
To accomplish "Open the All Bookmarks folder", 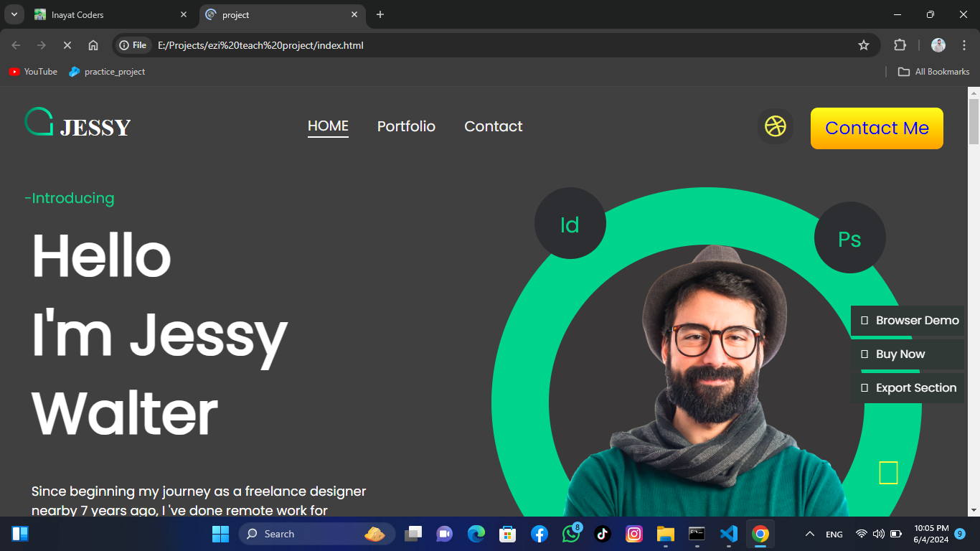I will coord(933,72).
